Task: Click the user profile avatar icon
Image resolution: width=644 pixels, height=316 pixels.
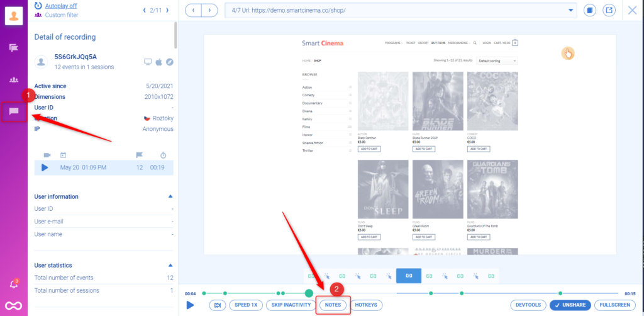Action: [x=14, y=16]
